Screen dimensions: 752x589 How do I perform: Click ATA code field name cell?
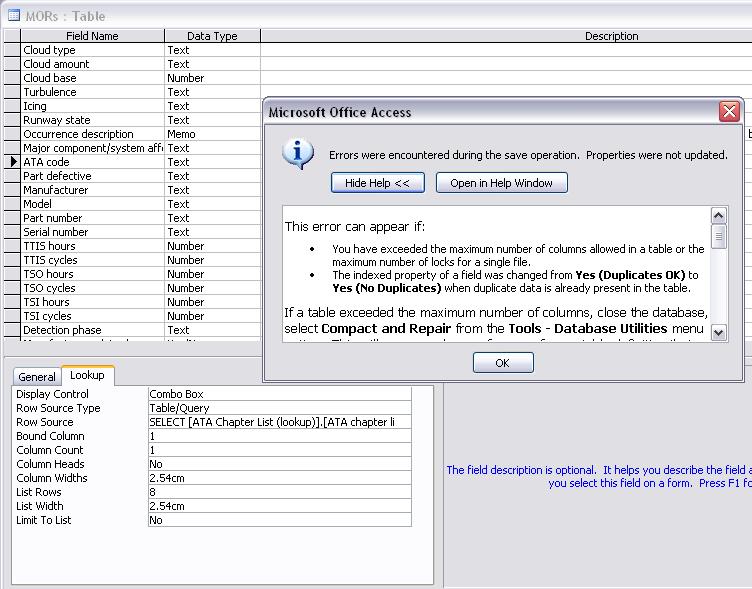93,162
